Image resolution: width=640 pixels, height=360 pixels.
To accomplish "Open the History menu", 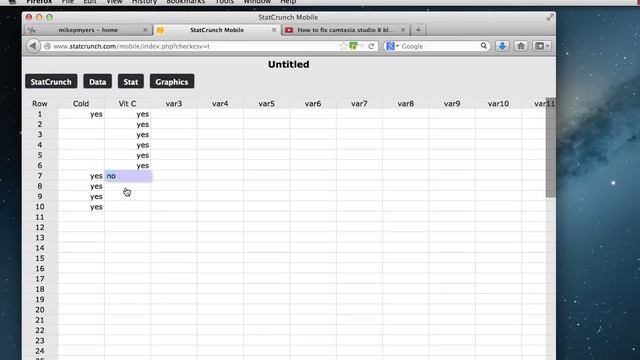I will click(x=144, y=2).
